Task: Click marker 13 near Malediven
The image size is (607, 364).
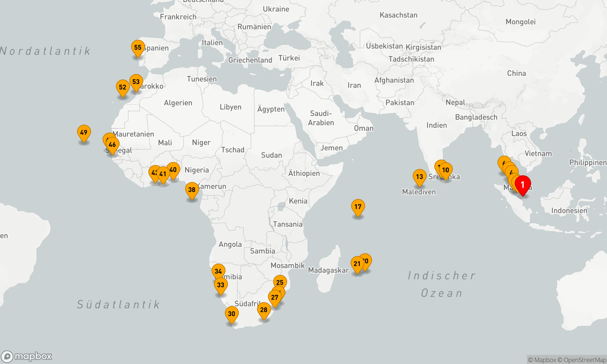Action: 419,177
